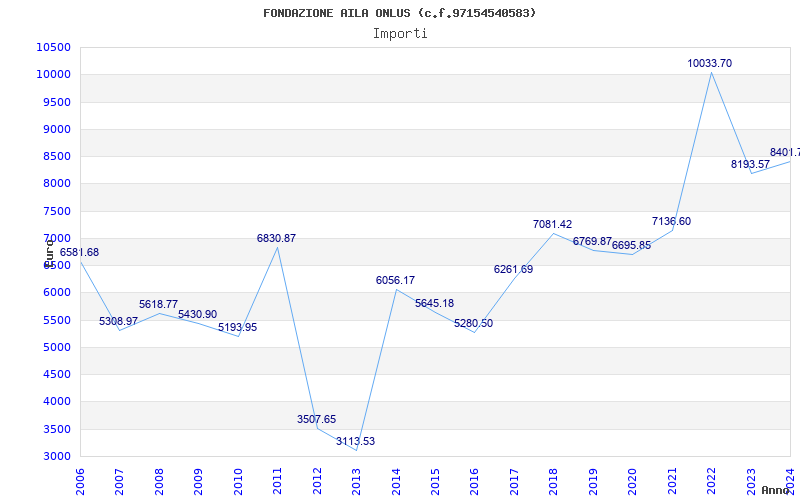The image size is (800, 500).
Task: Click the Euro y-axis label
Action: (49, 254)
